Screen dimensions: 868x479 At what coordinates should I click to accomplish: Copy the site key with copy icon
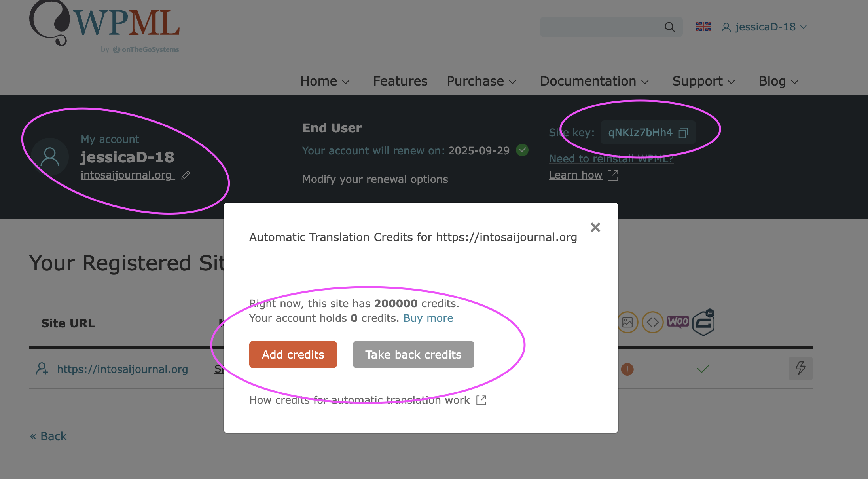tap(683, 133)
